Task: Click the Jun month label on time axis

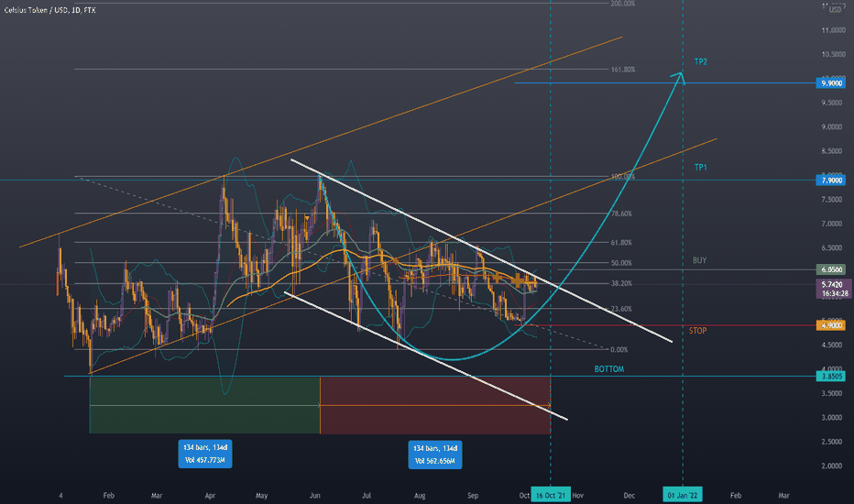Action: (315, 496)
